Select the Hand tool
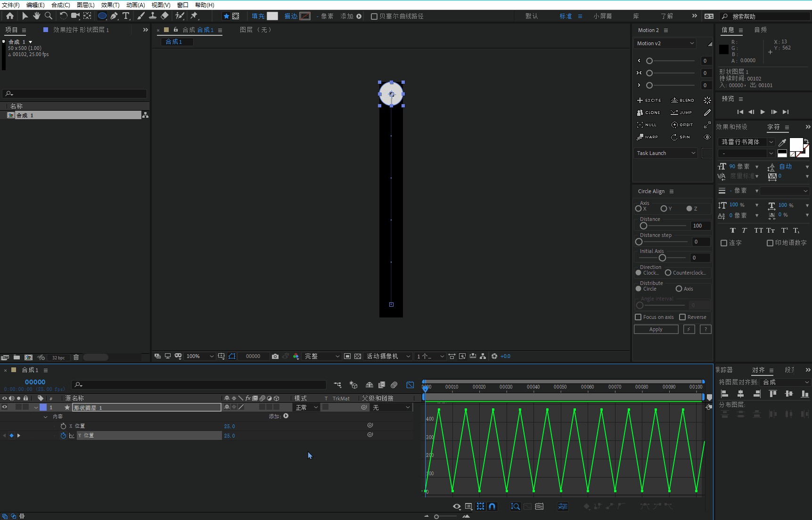Viewport: 812px width, 520px height. click(x=36, y=16)
